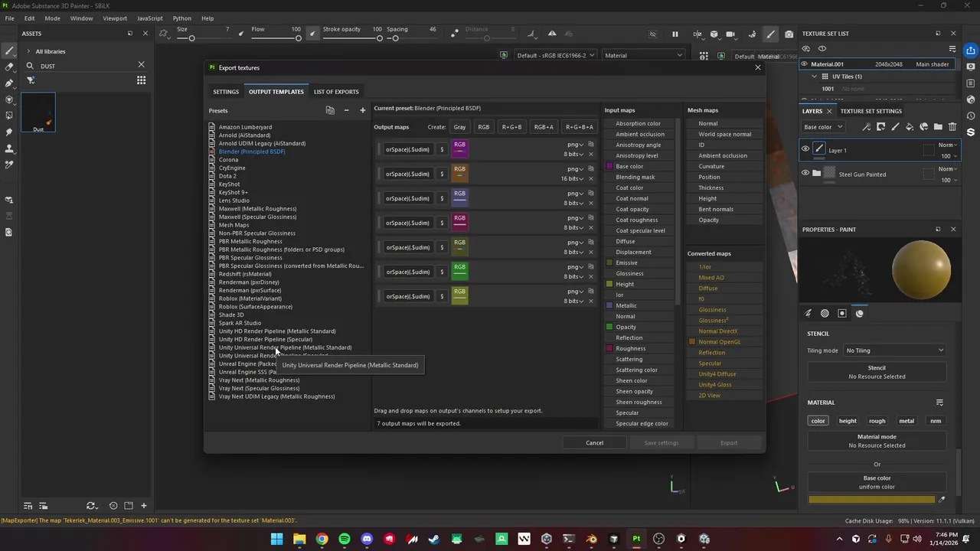
Task: Open Spotify from the taskbar
Action: (345, 539)
